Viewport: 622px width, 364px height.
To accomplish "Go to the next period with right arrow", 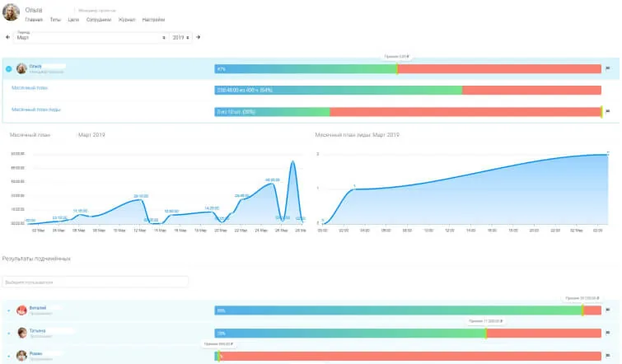I will [198, 37].
